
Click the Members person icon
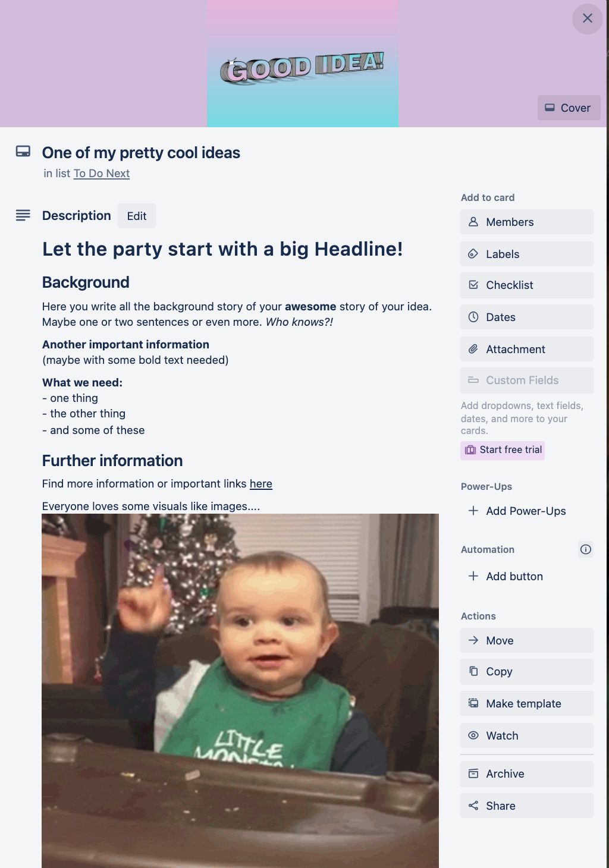(473, 222)
